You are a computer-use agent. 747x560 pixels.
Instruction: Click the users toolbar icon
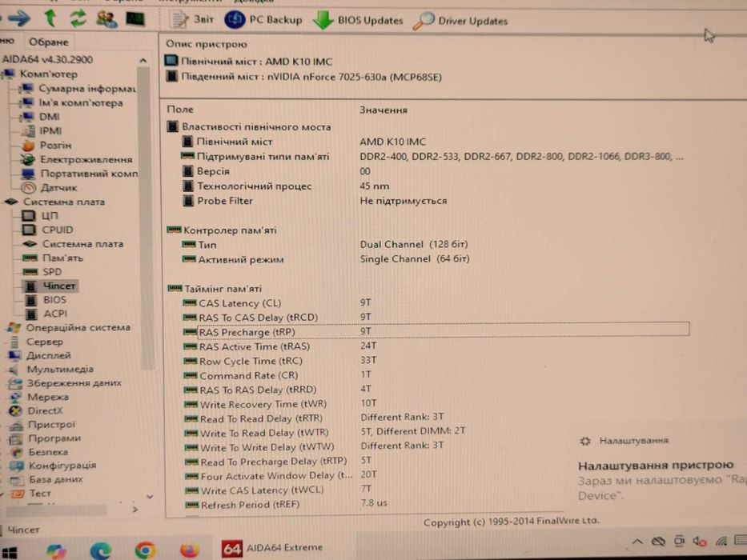point(106,19)
